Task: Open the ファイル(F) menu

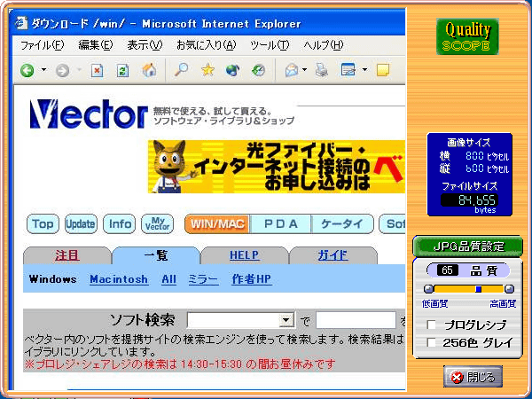Action: 42,45
